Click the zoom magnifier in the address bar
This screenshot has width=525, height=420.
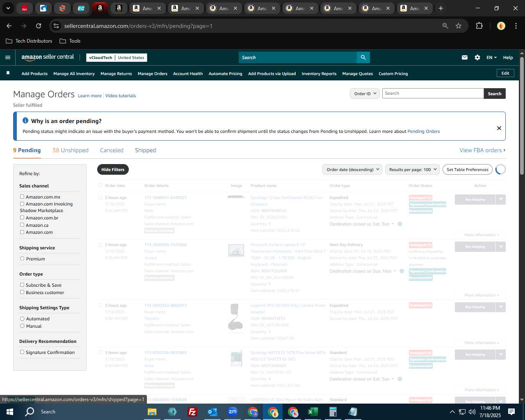pos(445,26)
